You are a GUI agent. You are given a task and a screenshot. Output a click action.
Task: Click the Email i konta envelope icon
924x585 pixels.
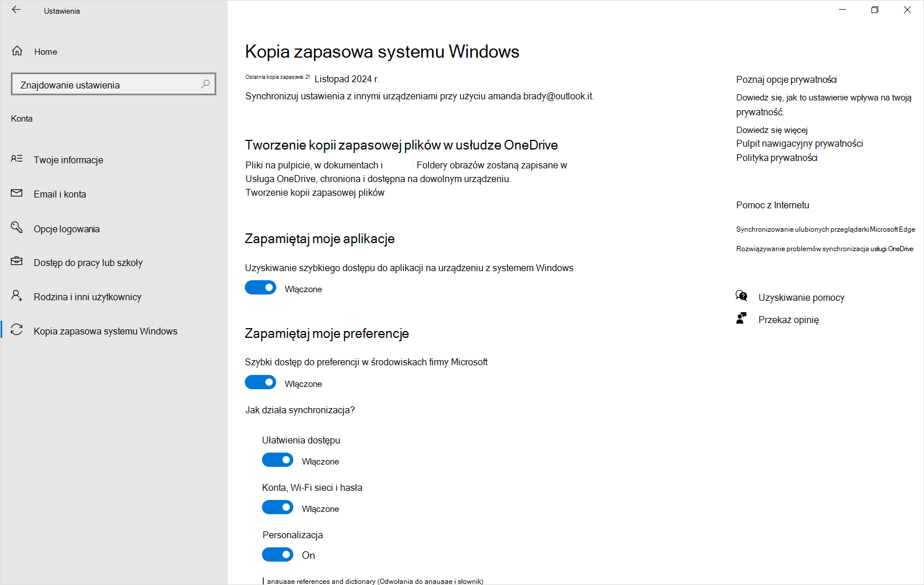[17, 193]
